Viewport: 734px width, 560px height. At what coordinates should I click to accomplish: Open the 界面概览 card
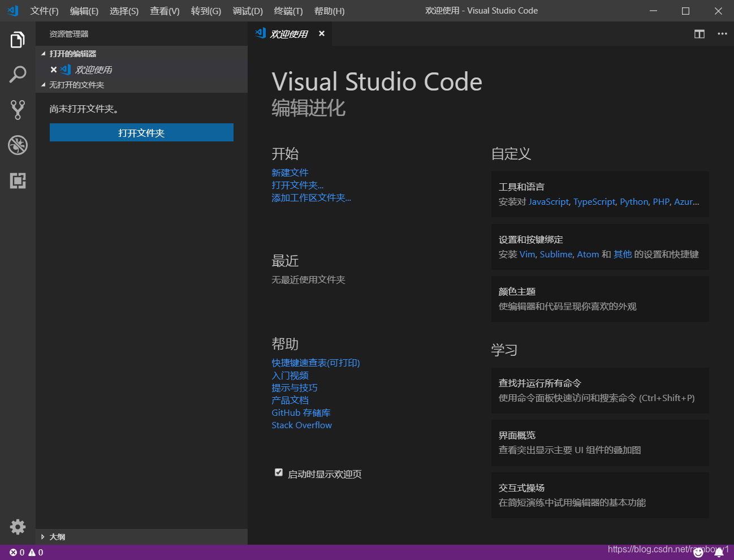(x=600, y=442)
